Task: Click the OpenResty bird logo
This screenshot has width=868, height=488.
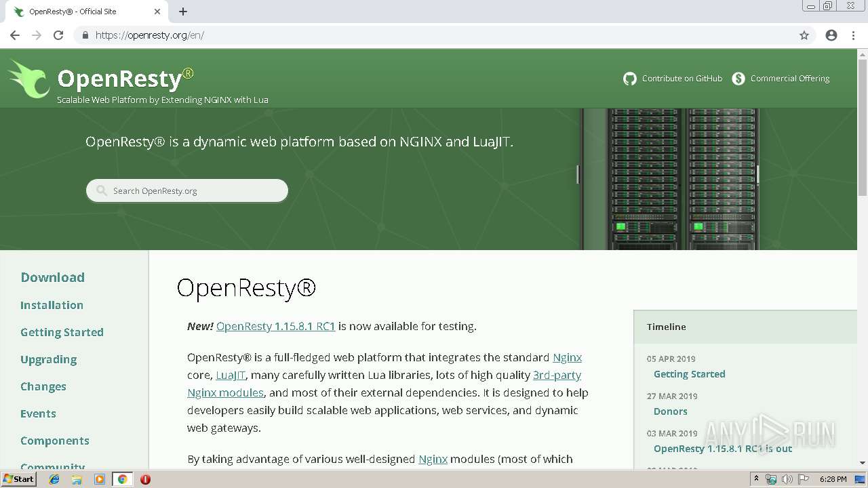Action: click(x=28, y=79)
